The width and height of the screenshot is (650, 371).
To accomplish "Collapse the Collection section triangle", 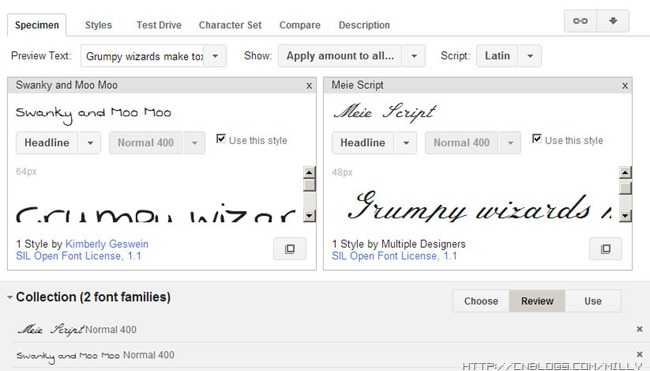I will click(10, 297).
